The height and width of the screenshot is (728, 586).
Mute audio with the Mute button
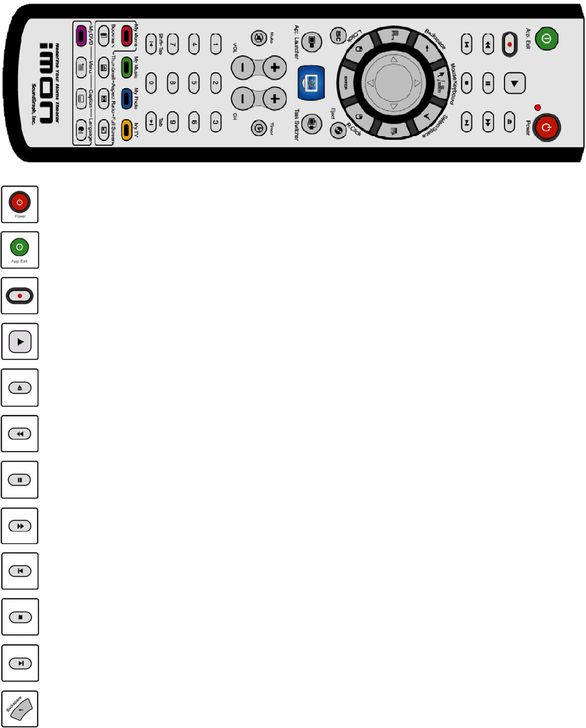tap(258, 38)
